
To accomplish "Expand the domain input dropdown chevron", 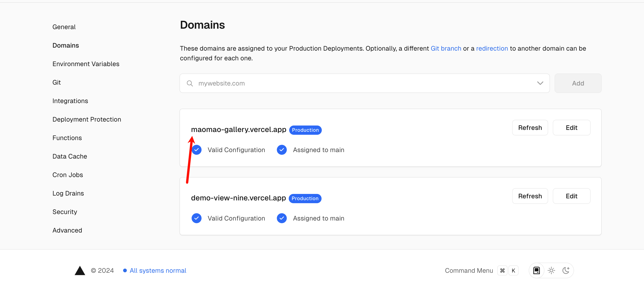I will point(540,83).
